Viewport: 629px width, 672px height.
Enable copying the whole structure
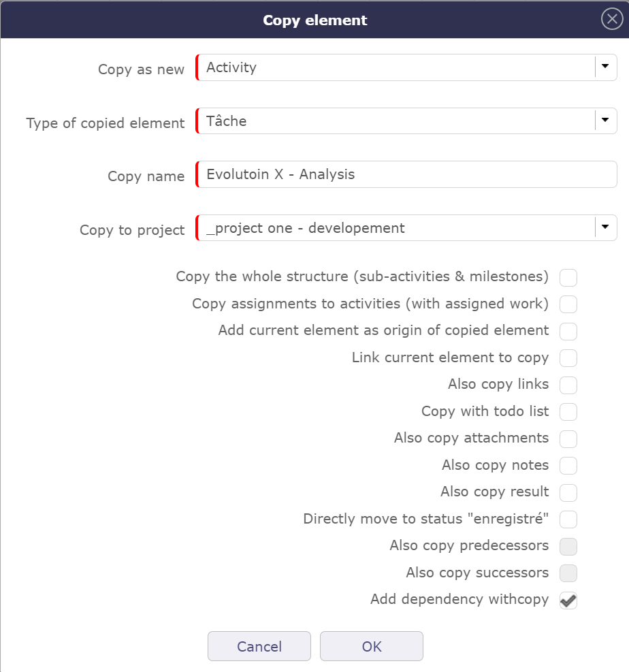(568, 277)
